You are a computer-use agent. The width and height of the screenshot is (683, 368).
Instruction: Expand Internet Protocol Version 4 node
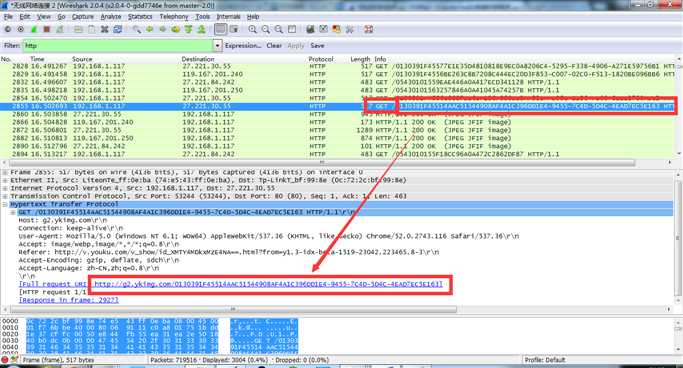click(5, 188)
